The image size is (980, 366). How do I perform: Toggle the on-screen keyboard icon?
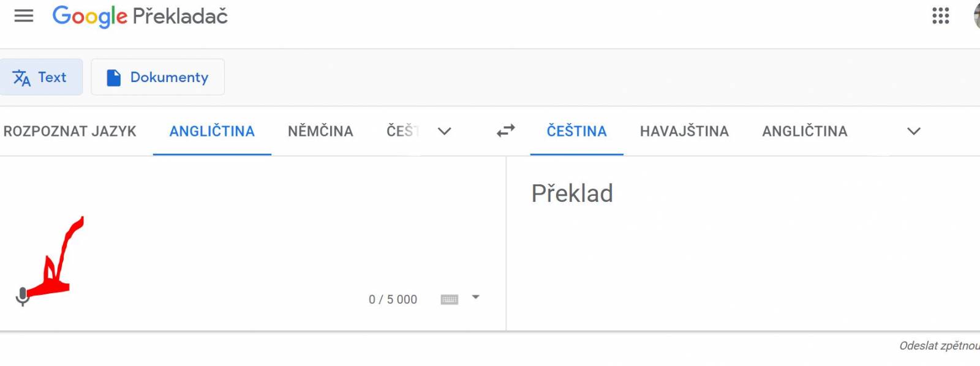tap(450, 299)
